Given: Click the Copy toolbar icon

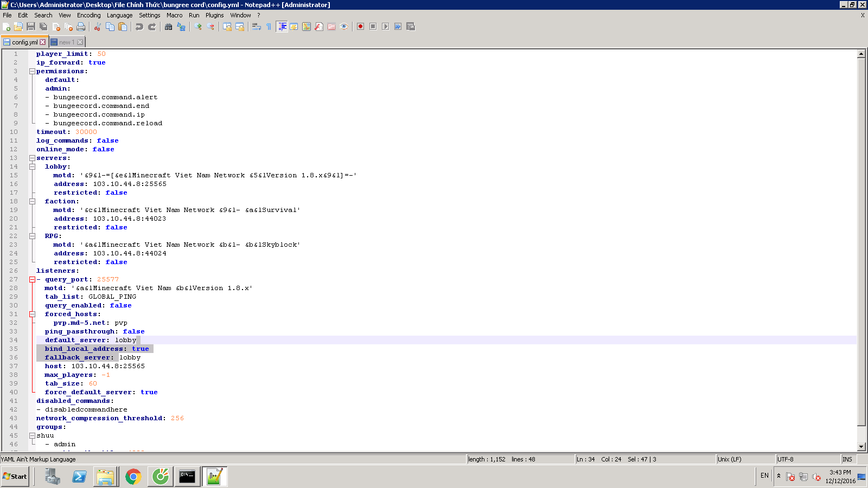Looking at the screenshot, I should click(x=110, y=27).
